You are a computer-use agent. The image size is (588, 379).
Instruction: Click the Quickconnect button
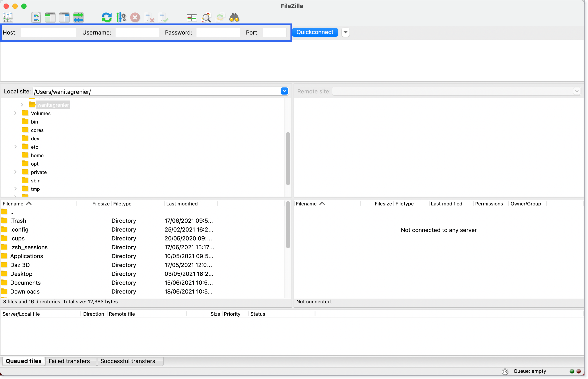(315, 32)
